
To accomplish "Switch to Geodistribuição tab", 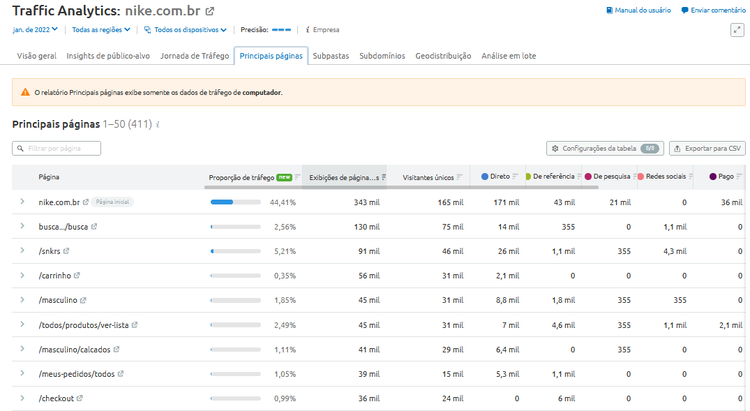I will pyautogui.click(x=443, y=56).
